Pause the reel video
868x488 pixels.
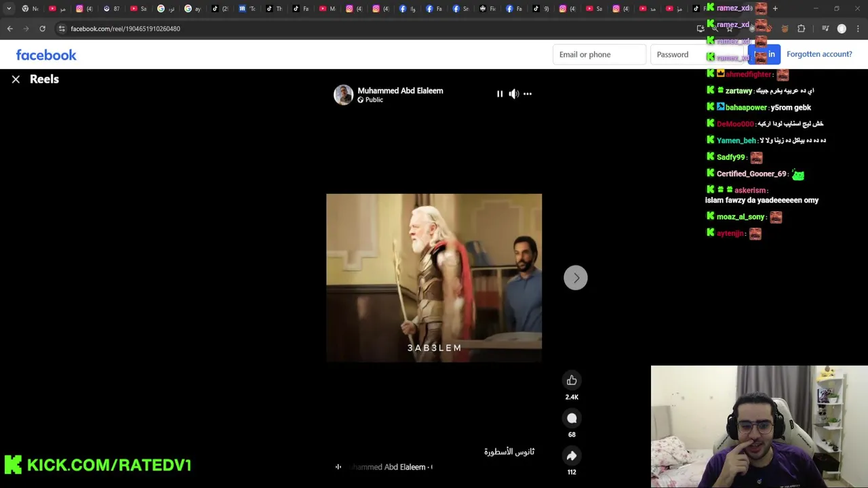coord(500,94)
